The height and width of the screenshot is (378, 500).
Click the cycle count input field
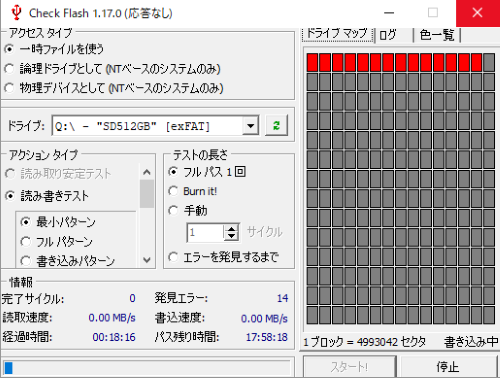[x=205, y=232]
